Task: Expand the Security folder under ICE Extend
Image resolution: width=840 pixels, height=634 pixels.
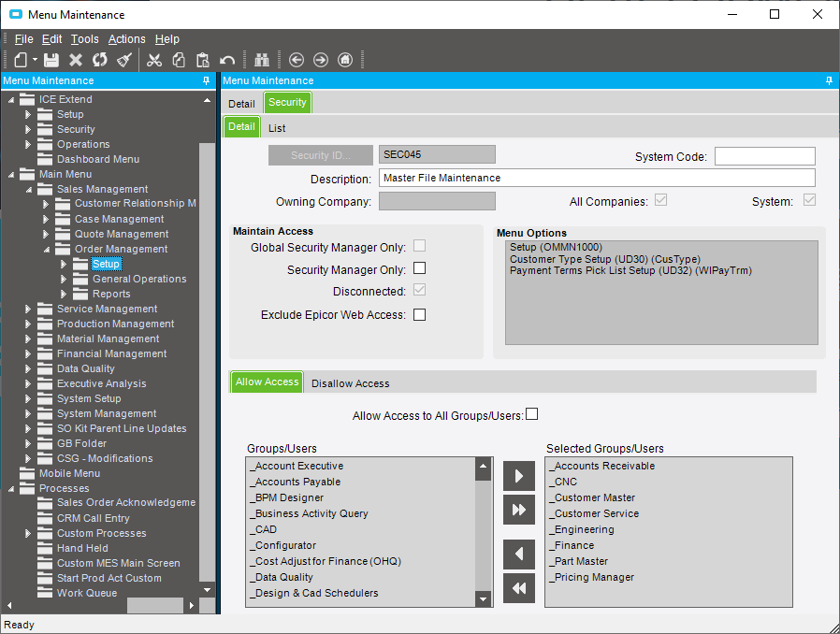Action: (x=28, y=129)
